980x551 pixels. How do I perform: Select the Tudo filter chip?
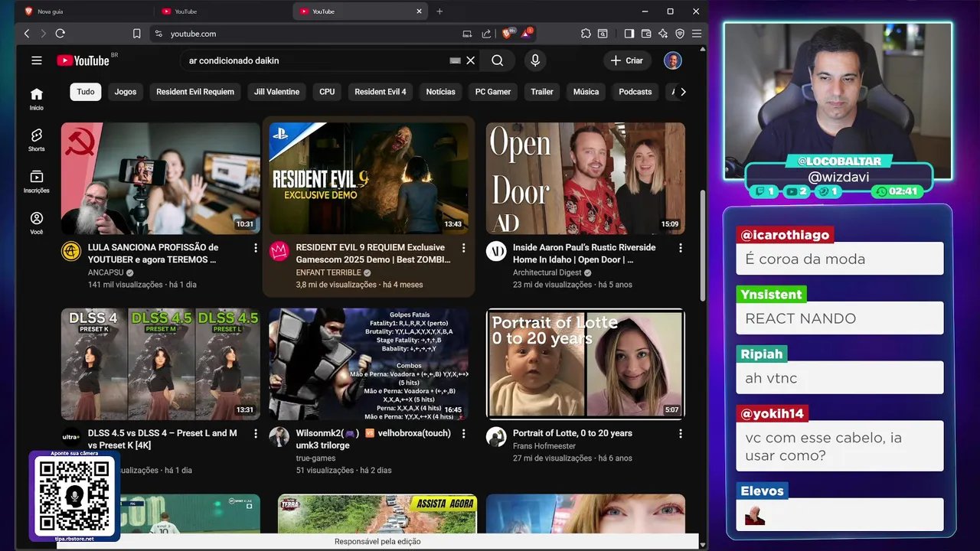[86, 92]
